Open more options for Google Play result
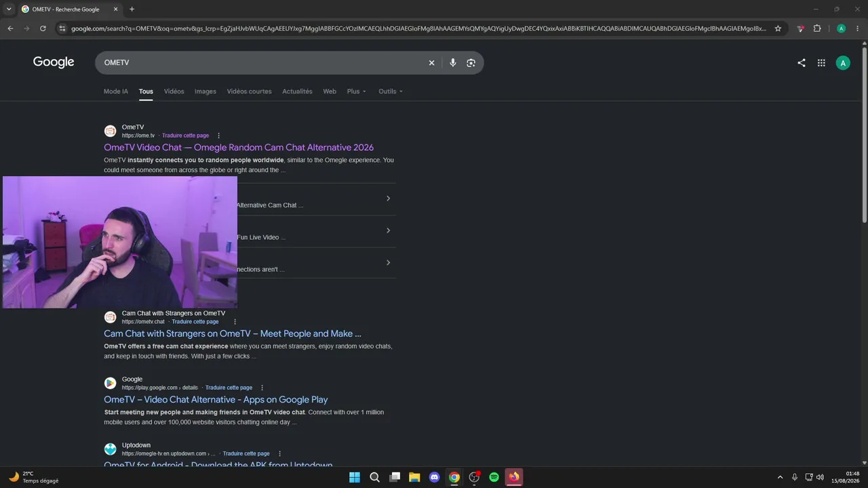This screenshot has width=868, height=488. click(262, 388)
